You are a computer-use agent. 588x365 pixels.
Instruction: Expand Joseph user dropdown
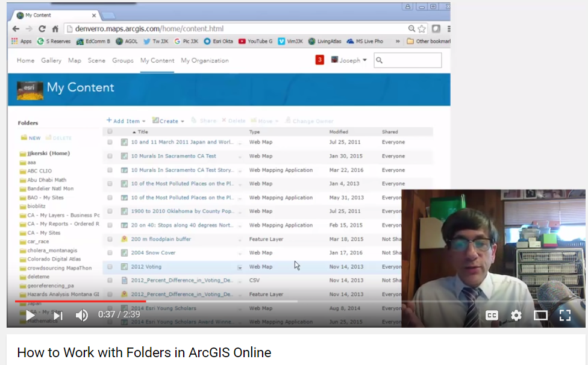(349, 60)
